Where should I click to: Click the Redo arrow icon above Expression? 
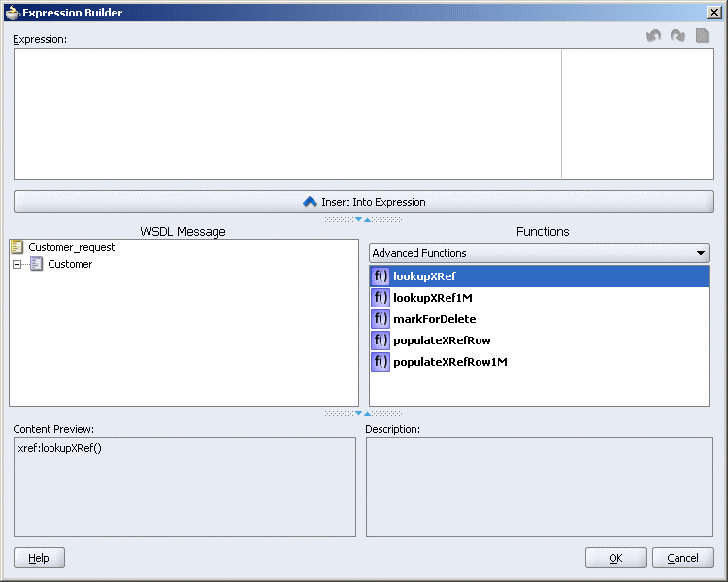678,35
